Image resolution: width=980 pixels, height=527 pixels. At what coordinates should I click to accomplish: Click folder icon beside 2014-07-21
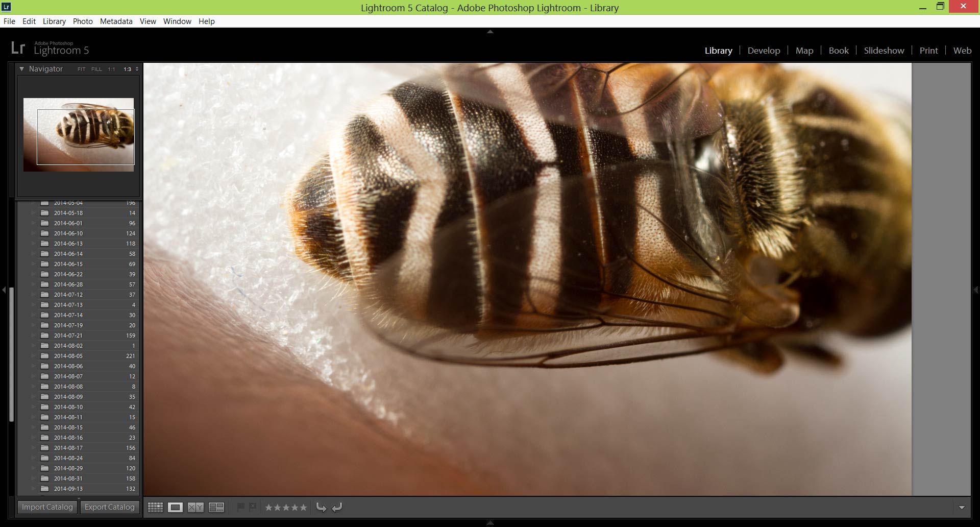pos(45,336)
